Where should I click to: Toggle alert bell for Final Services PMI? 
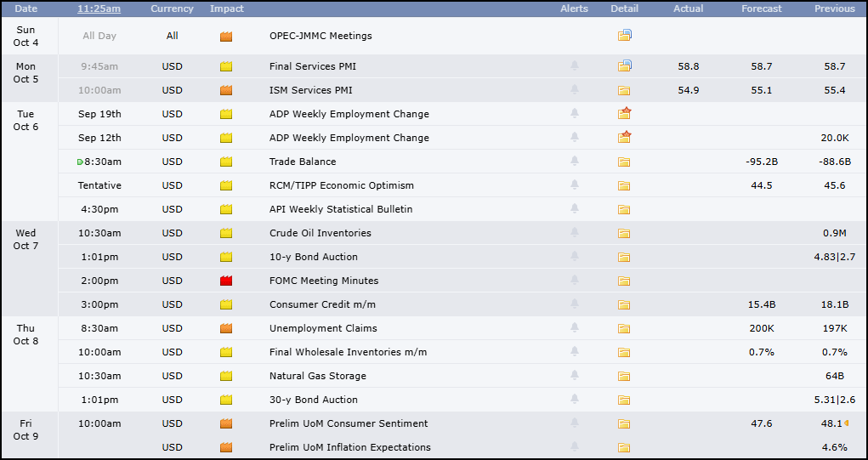pos(575,65)
